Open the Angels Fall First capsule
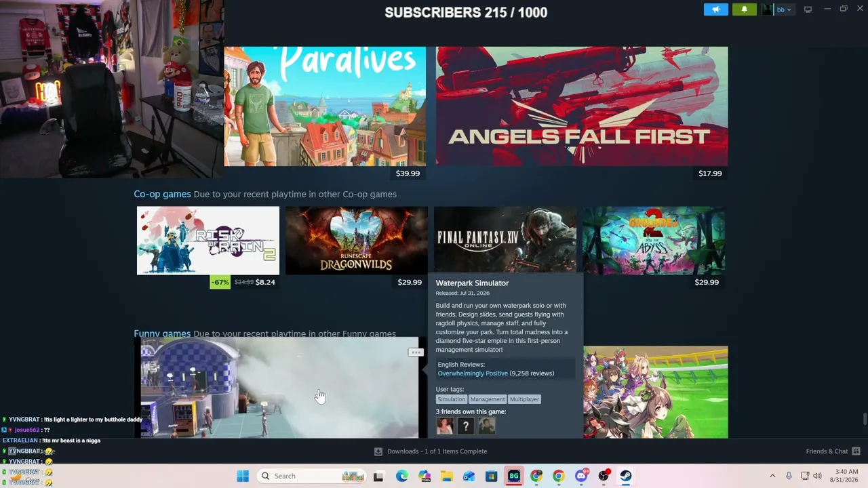The width and height of the screenshot is (868, 488). click(x=582, y=106)
